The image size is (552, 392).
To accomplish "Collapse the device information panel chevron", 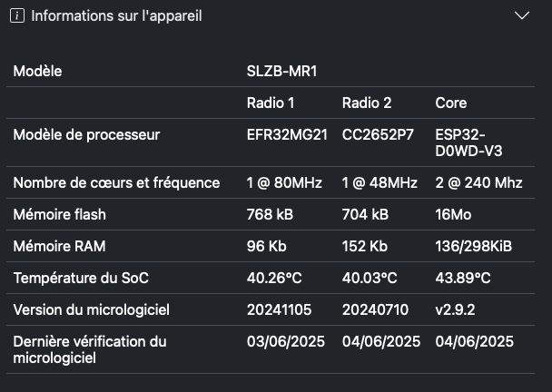I will (x=522, y=15).
